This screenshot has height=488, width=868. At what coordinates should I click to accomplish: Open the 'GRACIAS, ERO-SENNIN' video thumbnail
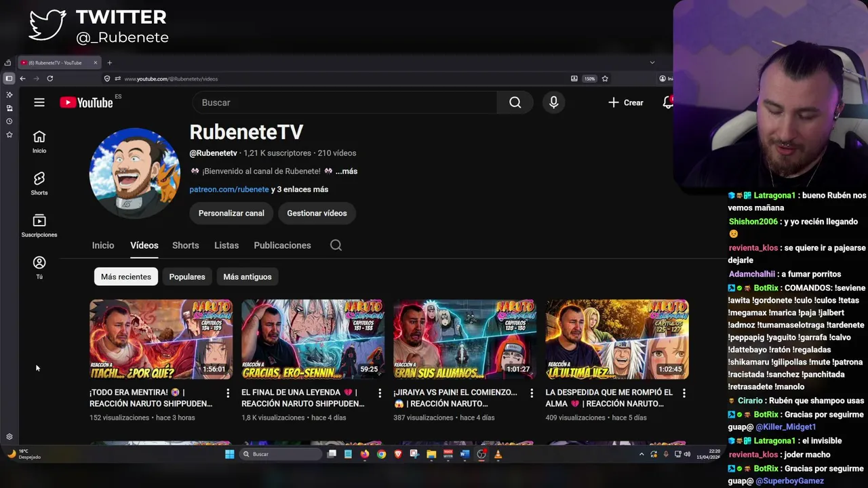[313, 339]
